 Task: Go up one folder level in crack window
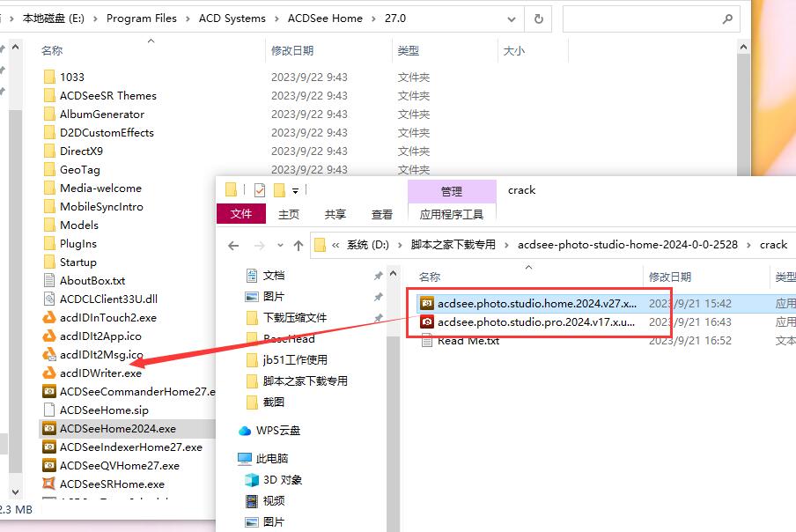[298, 246]
